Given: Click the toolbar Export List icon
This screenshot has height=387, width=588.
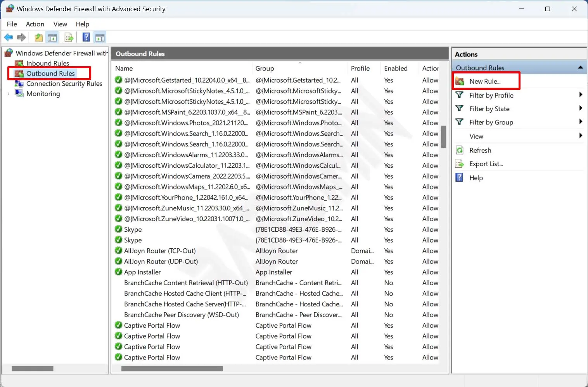Looking at the screenshot, I should 69,38.
